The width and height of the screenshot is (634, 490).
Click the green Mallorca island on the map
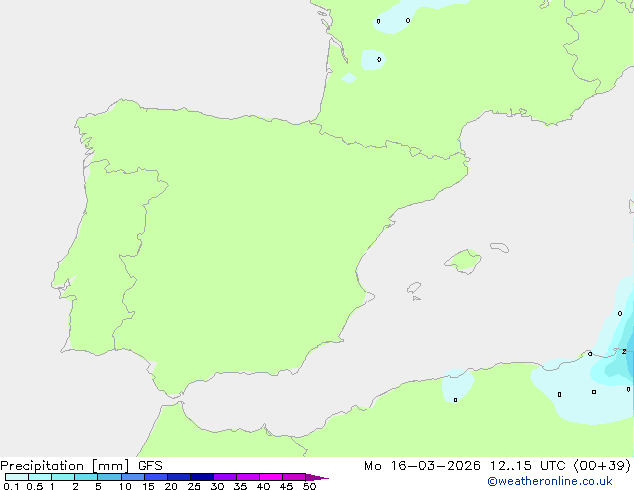click(464, 261)
